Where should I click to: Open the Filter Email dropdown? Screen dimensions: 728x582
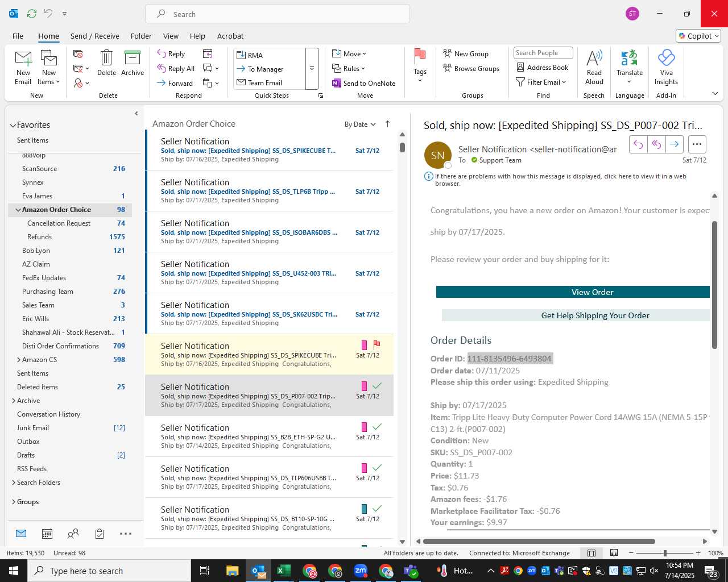[x=541, y=82]
